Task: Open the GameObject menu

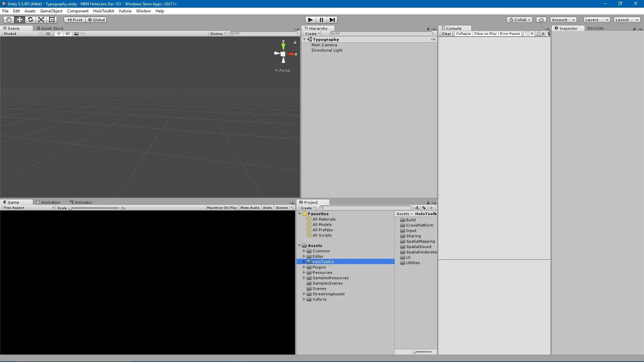Action: [x=51, y=11]
